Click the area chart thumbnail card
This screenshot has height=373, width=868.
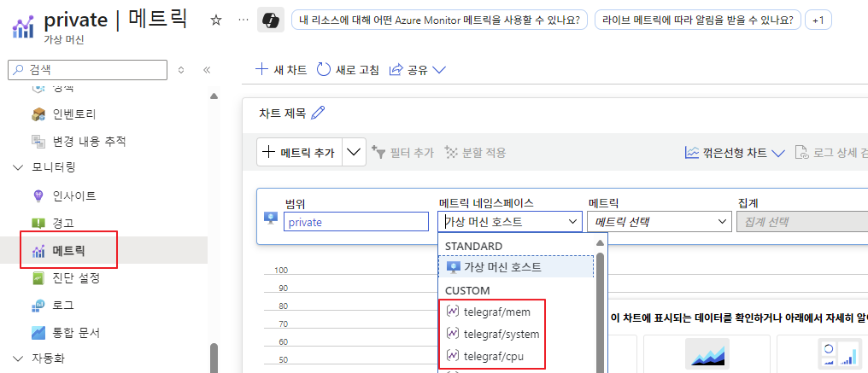[x=707, y=353]
